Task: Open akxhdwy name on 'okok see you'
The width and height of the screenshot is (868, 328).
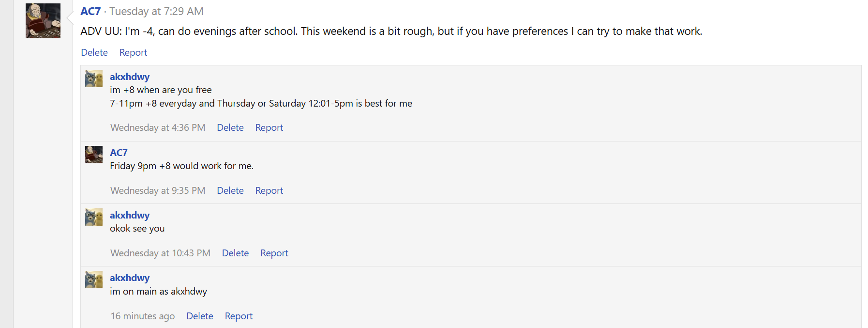Action: pos(130,215)
